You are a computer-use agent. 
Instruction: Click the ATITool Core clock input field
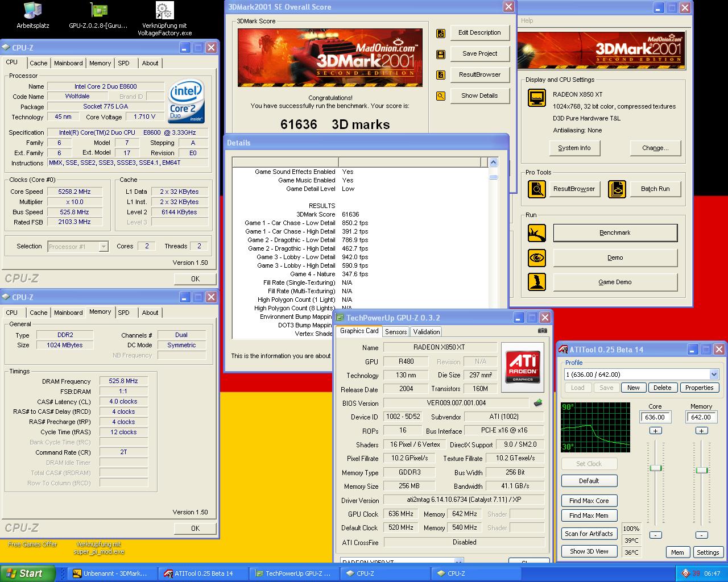[x=655, y=417]
